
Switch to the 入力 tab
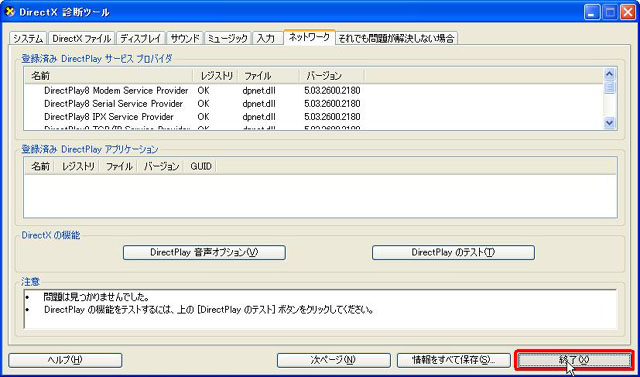point(267,38)
